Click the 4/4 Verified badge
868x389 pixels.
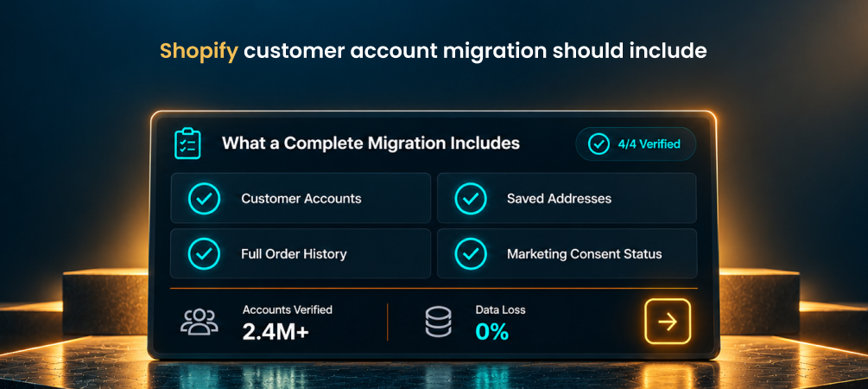tap(636, 144)
